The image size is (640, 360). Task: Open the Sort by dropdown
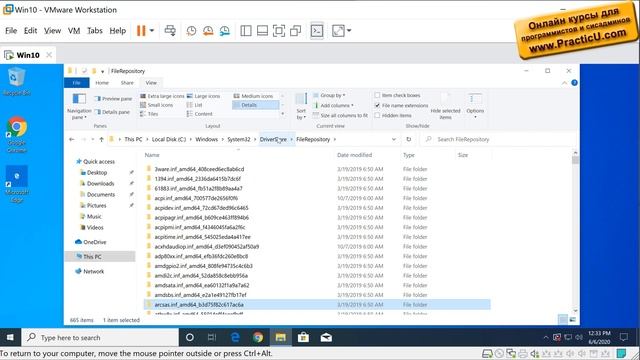[x=301, y=107]
